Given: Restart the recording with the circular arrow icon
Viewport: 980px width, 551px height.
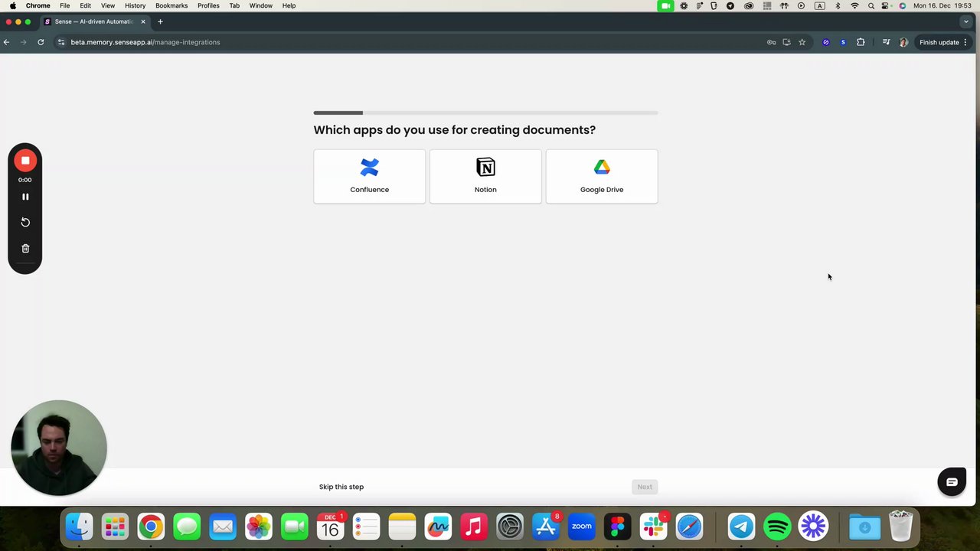Looking at the screenshot, I should pos(25,222).
